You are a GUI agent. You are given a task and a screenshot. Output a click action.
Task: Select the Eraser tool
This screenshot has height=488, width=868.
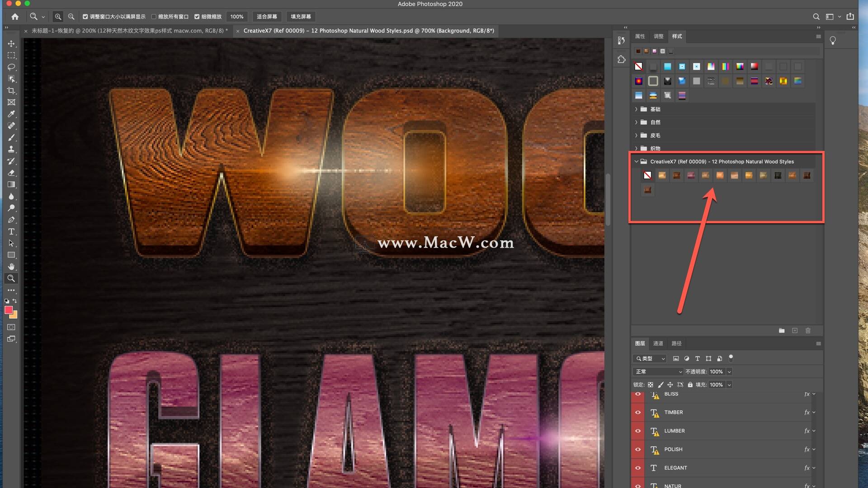[x=11, y=173]
